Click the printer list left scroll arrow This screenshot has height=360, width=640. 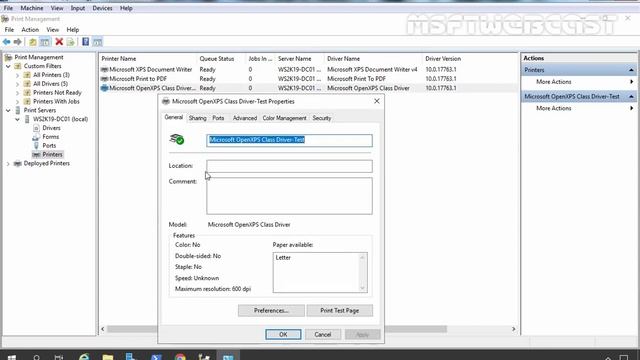(x=103, y=329)
